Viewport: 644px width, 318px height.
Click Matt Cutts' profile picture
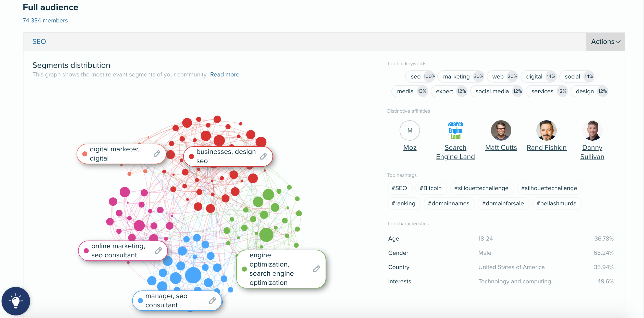(x=501, y=130)
